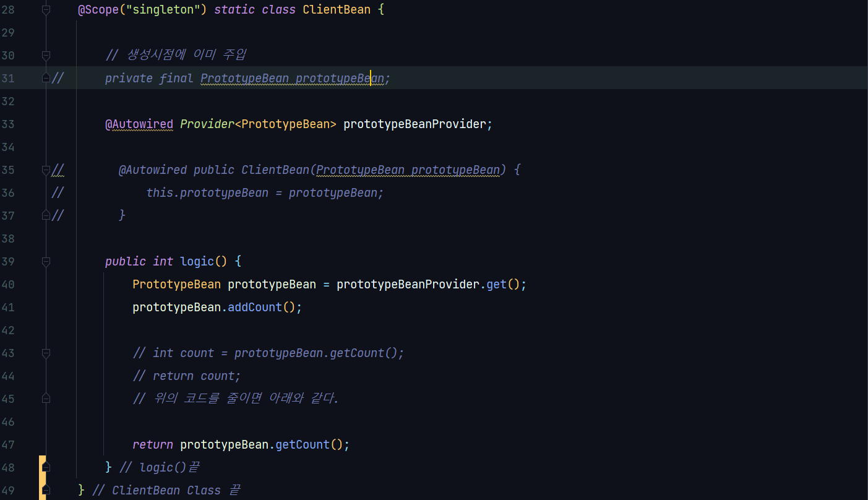The width and height of the screenshot is (868, 500).
Task: Click the prototypeBeanProvider field name on line 33
Action: click(415, 124)
